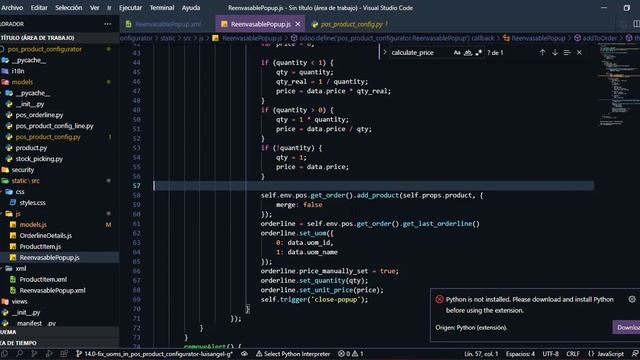
Task: Expand the replace field chevron in find widget
Action: [x=384, y=52]
